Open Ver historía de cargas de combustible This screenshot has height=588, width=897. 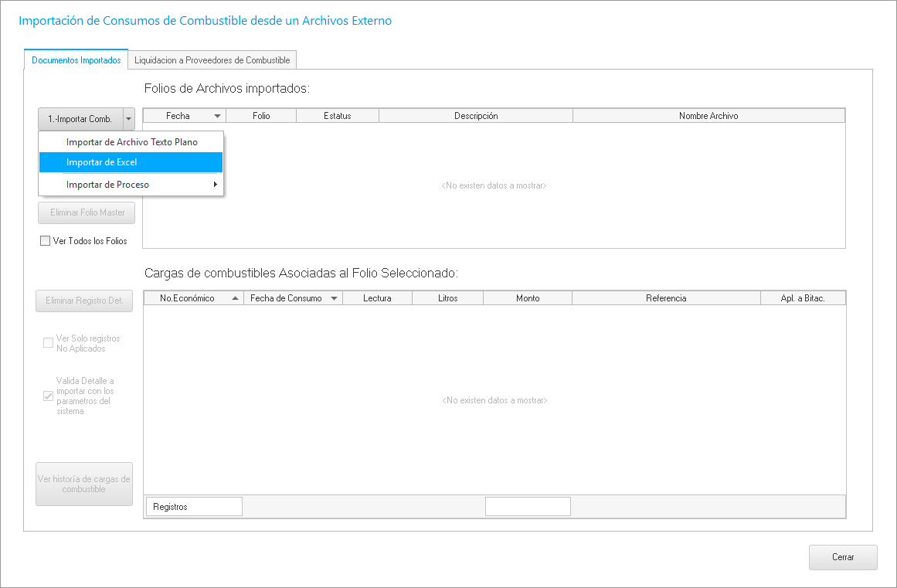coord(84,484)
